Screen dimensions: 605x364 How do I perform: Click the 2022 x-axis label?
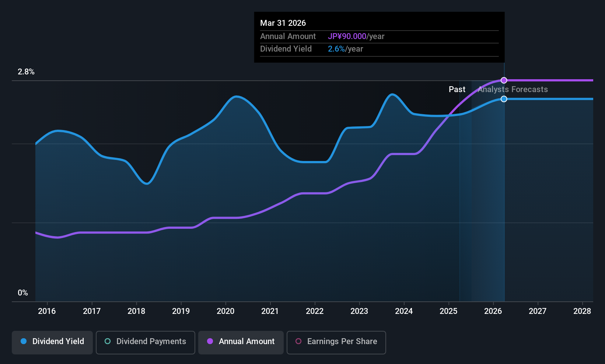point(315,311)
